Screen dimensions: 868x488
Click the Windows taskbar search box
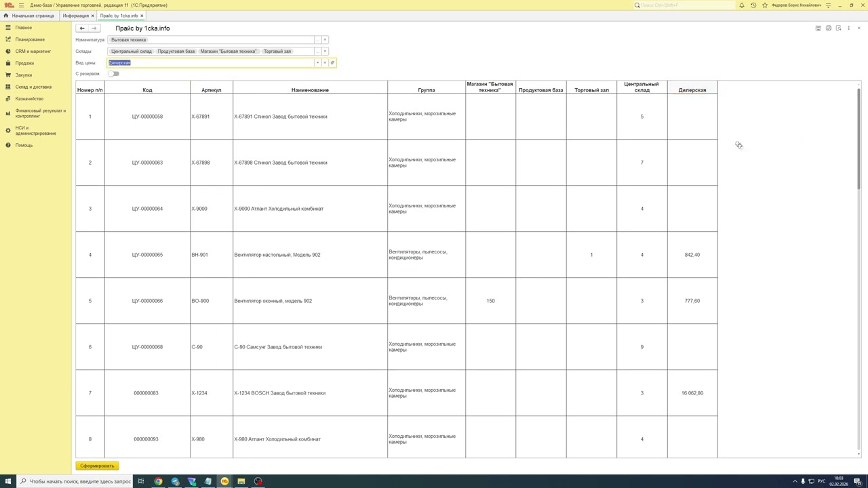click(75, 481)
